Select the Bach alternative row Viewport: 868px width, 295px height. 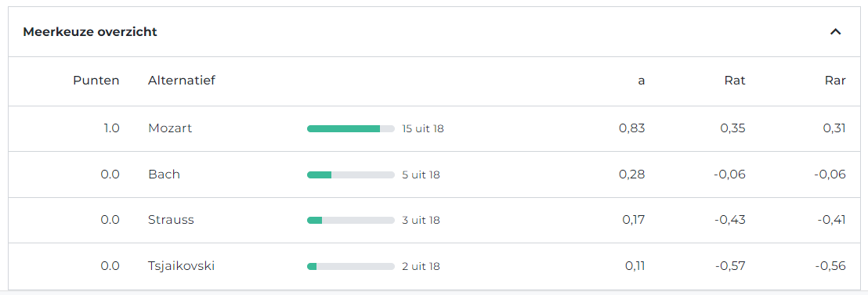[x=434, y=174]
